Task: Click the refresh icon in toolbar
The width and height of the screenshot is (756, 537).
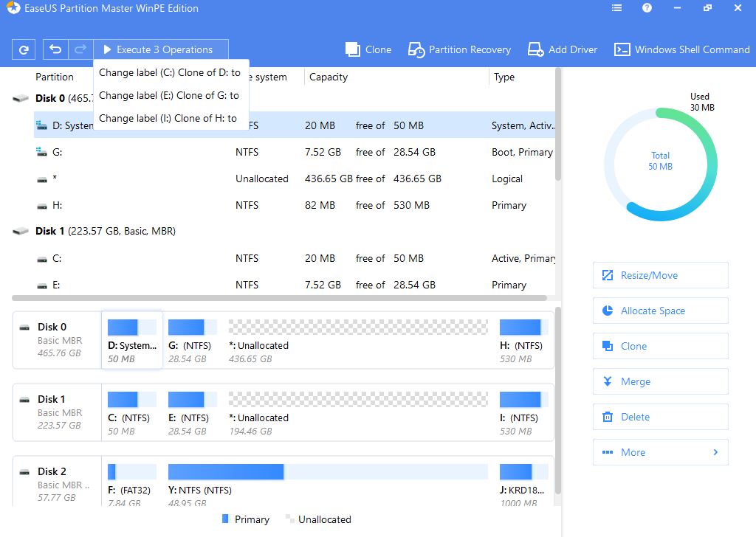Action: point(24,50)
